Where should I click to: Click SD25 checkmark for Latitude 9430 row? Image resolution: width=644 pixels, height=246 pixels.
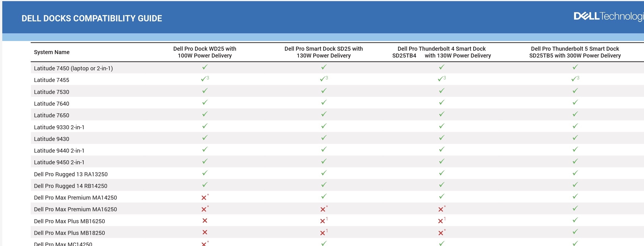pos(324,138)
